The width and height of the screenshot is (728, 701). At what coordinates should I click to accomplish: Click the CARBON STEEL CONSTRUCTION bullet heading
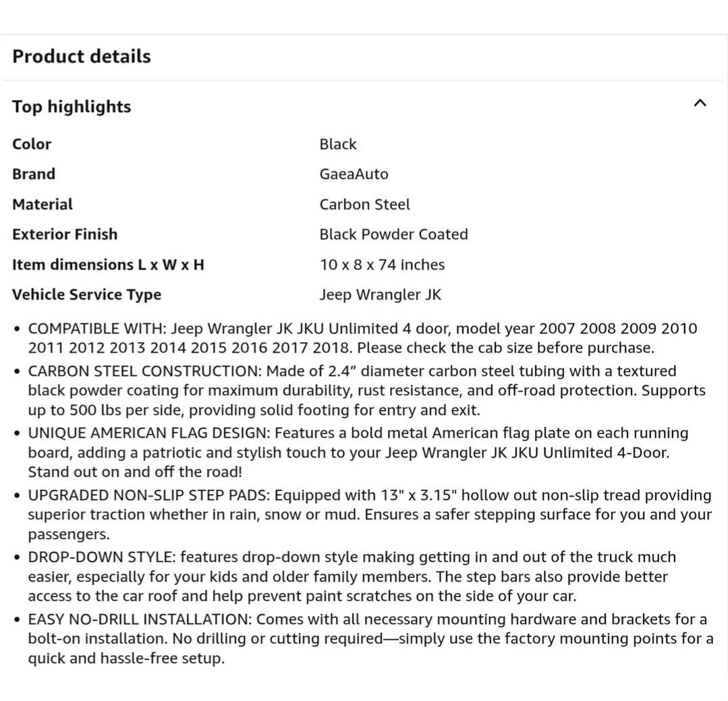tap(145, 371)
